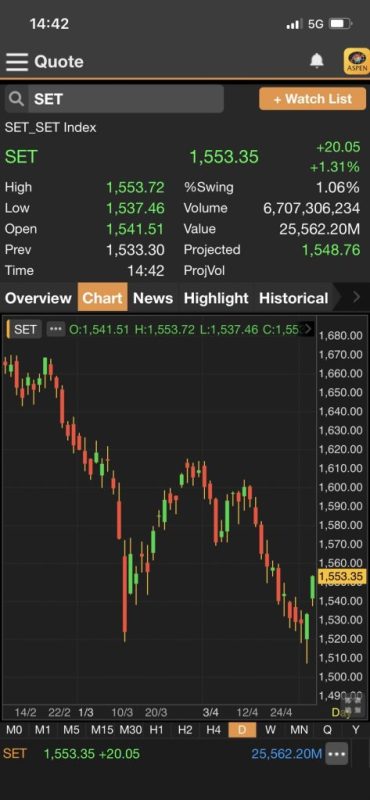370x800 pixels.
Task: Open the bottom bar ellipsis menu
Action: pyautogui.click(x=336, y=754)
